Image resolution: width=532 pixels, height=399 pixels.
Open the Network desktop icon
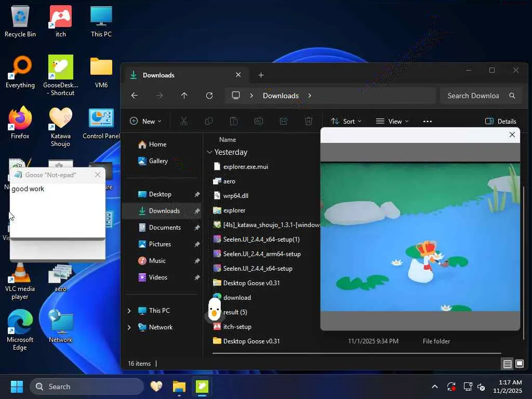(x=61, y=326)
